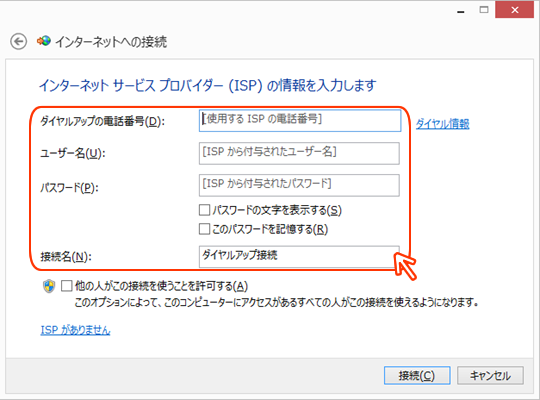Viewport: 540px width, 400px height.
Task: Open the ダイヤル情報 link
Action: (x=443, y=124)
